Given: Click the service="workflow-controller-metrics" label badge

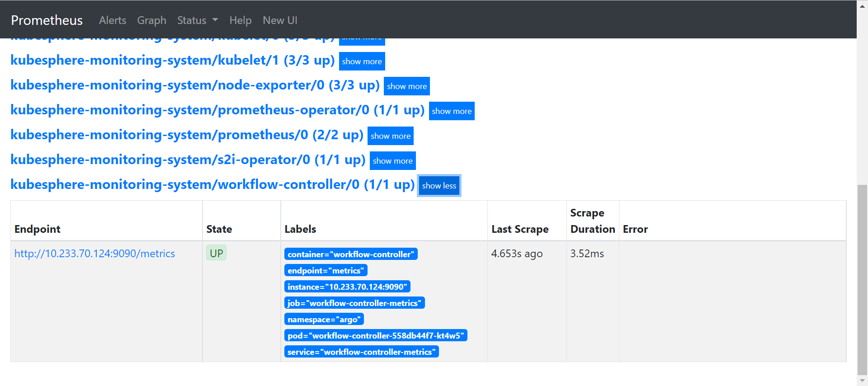Looking at the screenshot, I should click(x=362, y=352).
